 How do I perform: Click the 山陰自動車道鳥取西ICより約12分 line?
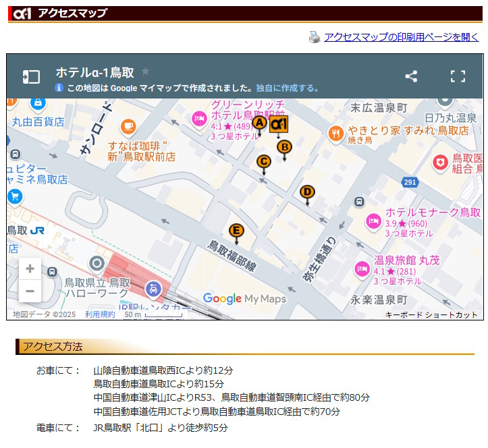tap(163, 370)
